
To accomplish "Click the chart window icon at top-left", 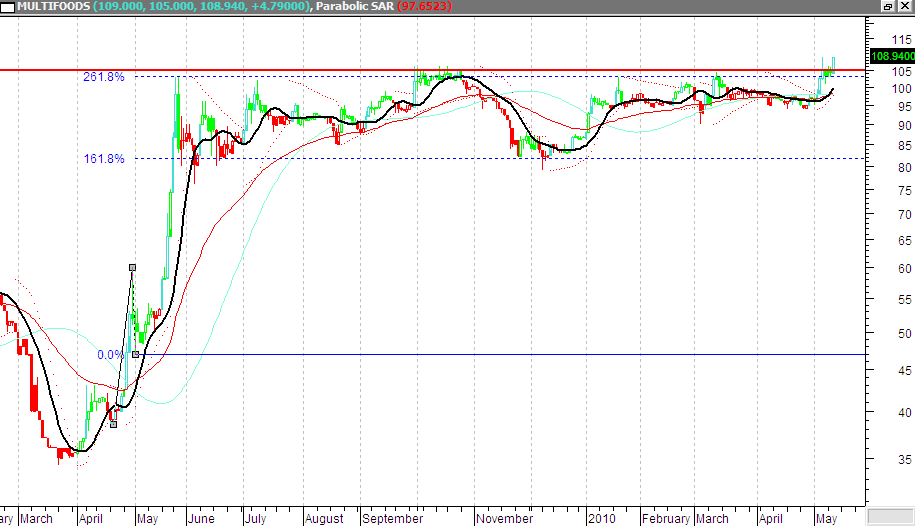I will pyautogui.click(x=8, y=8).
